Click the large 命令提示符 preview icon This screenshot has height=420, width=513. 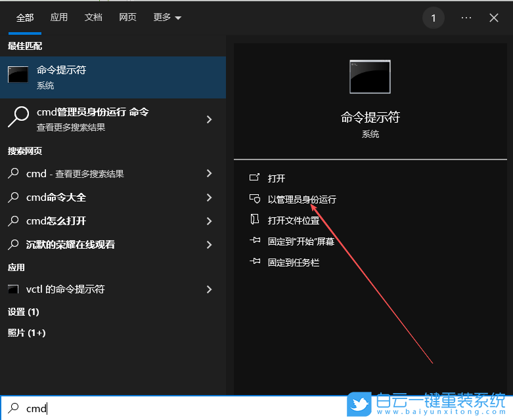point(370,77)
